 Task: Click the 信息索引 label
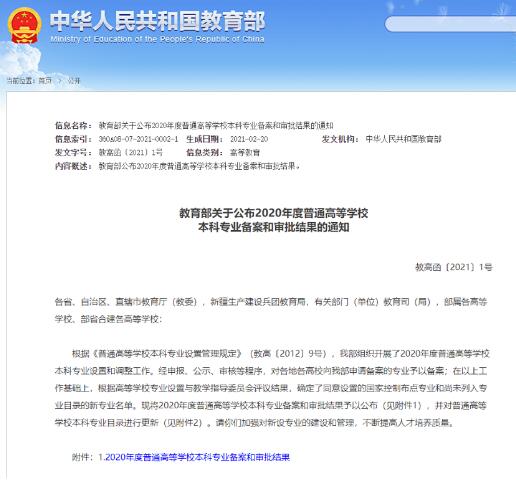[73, 139]
